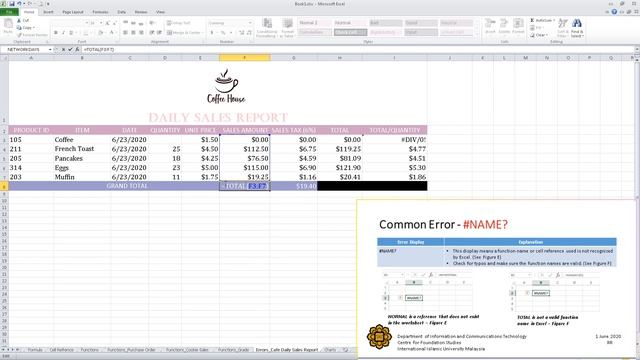Apply the Normal cell style
The height and width of the screenshot is (360, 640).
(x=350, y=23)
